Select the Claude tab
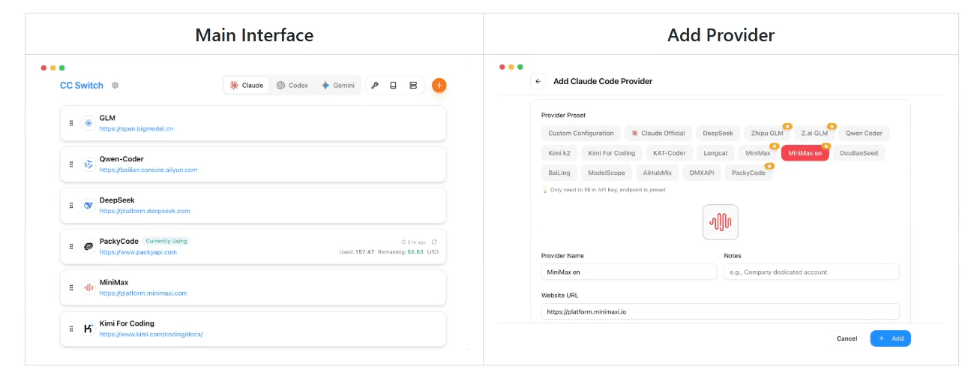Image resolution: width=980 pixels, height=388 pixels. click(246, 86)
